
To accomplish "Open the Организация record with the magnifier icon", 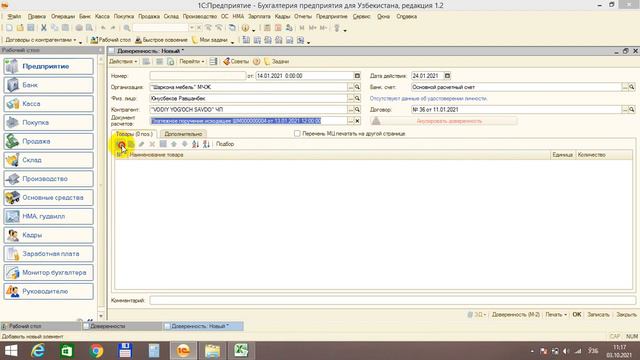I will (x=357, y=87).
